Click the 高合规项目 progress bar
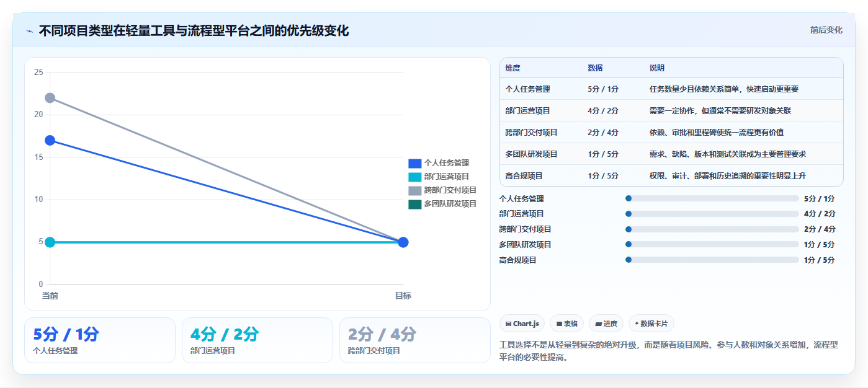Screen dimensions: 868x388 tap(712, 260)
